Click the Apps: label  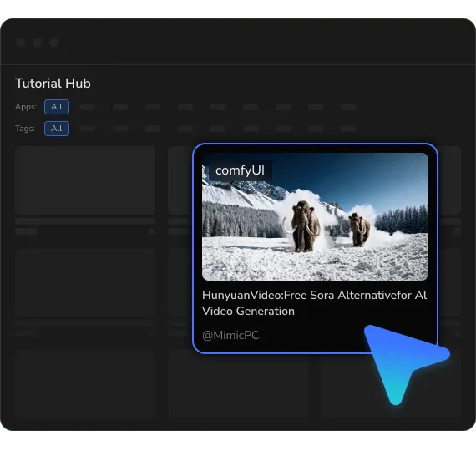(x=26, y=107)
